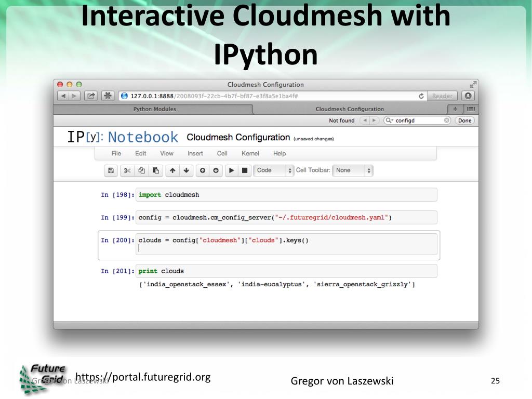Open the View menu
The width and height of the screenshot is (532, 399).
click(167, 153)
